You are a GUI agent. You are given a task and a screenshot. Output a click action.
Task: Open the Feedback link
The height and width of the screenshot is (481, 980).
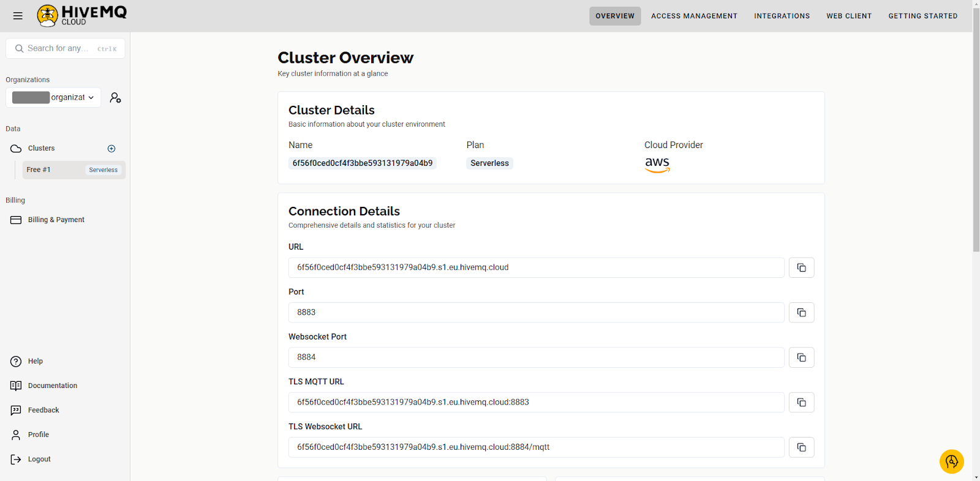click(x=43, y=410)
